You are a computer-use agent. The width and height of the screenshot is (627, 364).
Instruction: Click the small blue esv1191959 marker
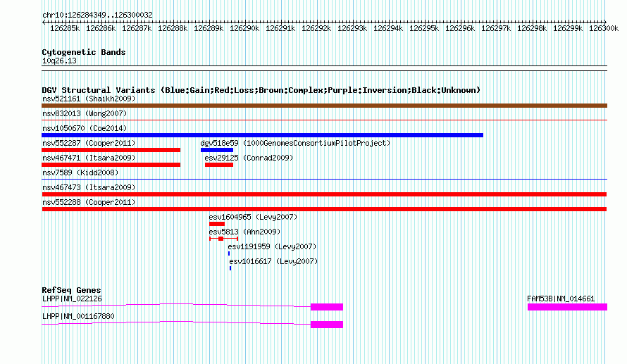click(229, 253)
